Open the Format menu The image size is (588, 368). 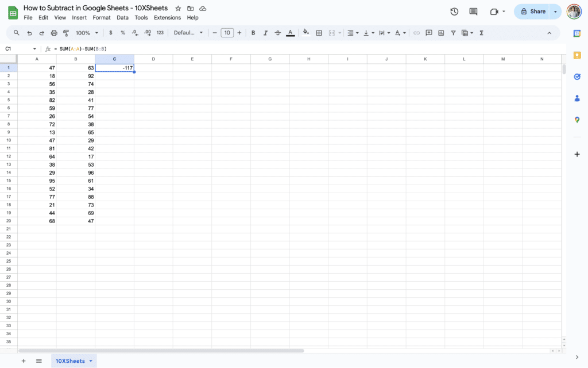101,17
